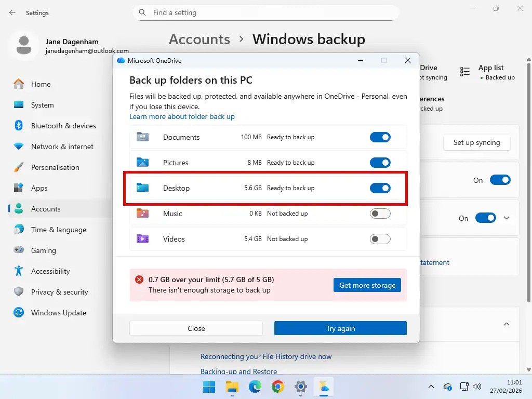Viewport: 532px width, 399px height.
Task: Launch Google Chrome from the taskbar
Action: (277, 387)
